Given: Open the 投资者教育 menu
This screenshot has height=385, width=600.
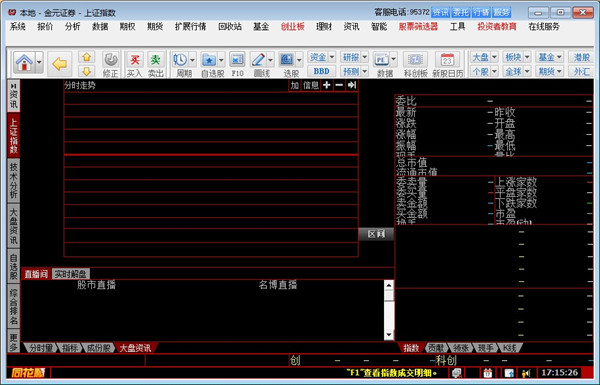Looking at the screenshot, I should click(497, 26).
